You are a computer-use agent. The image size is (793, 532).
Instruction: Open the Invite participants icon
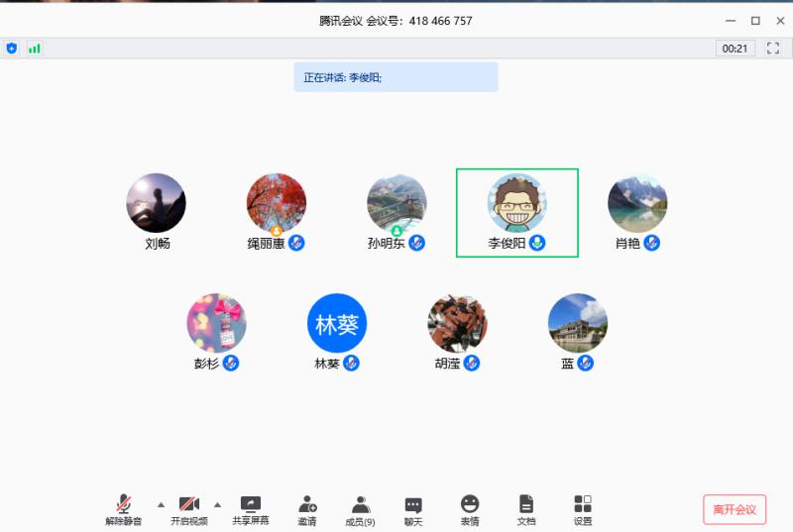point(307,509)
